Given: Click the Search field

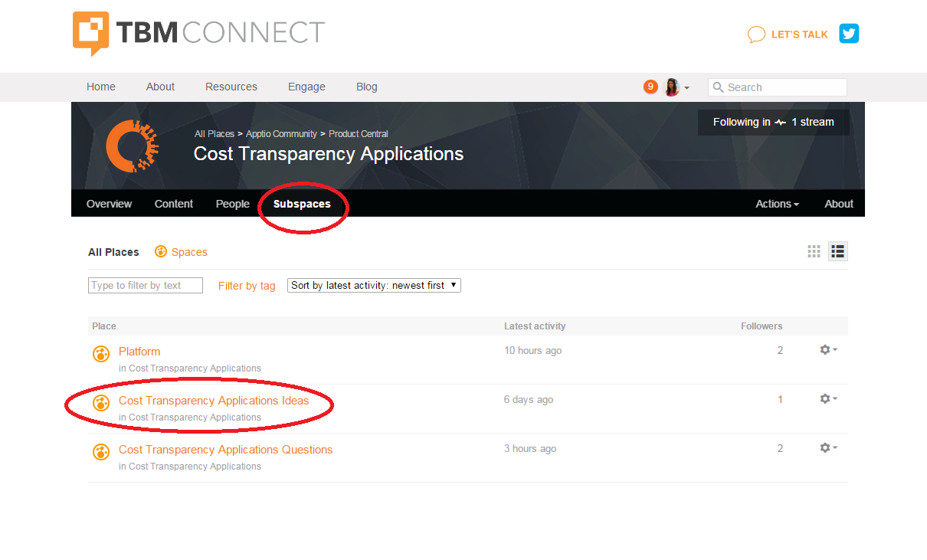Looking at the screenshot, I should coord(777,87).
